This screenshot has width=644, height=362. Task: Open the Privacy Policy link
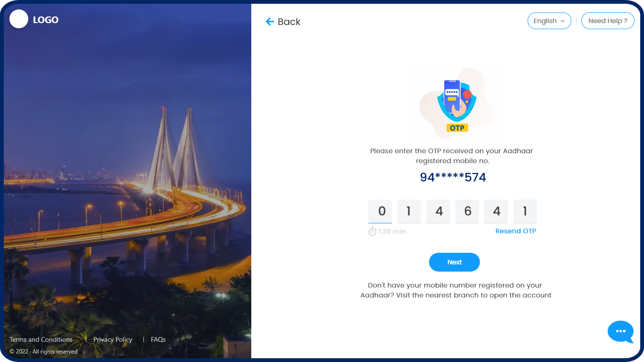tap(113, 339)
